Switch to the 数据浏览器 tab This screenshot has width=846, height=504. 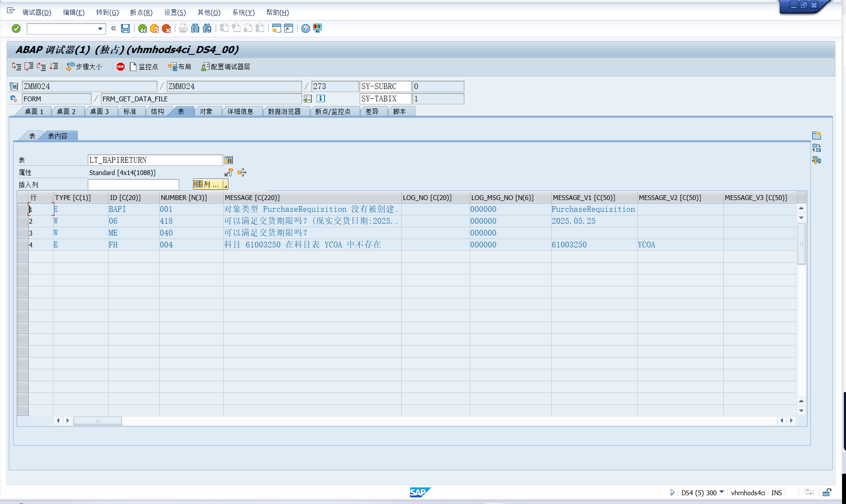tap(284, 111)
